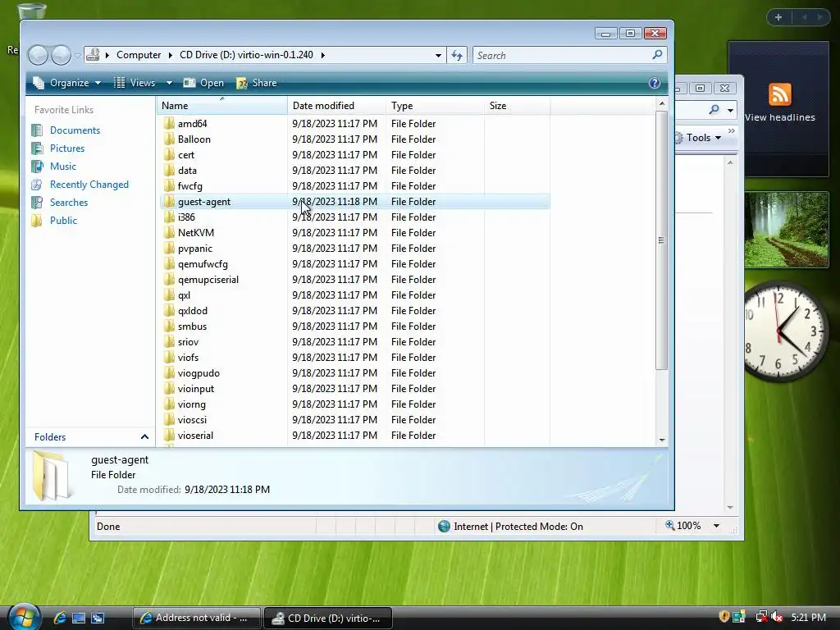Click the Refresh button beside address bar

[x=457, y=55]
